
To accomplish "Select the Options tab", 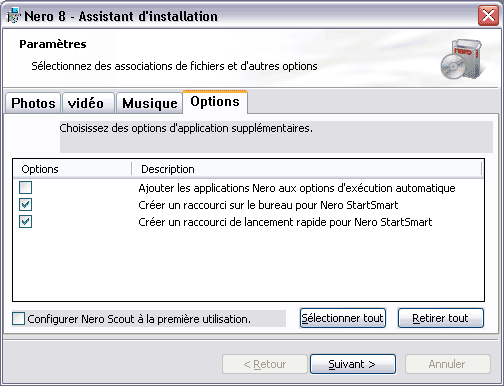I will tap(215, 102).
